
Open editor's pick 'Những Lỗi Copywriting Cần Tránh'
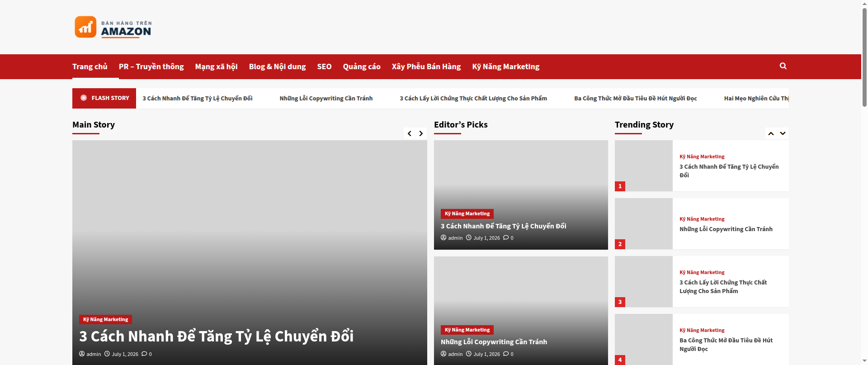(x=494, y=342)
